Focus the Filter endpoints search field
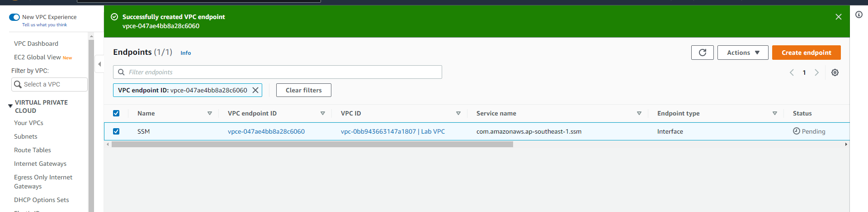 tap(277, 72)
